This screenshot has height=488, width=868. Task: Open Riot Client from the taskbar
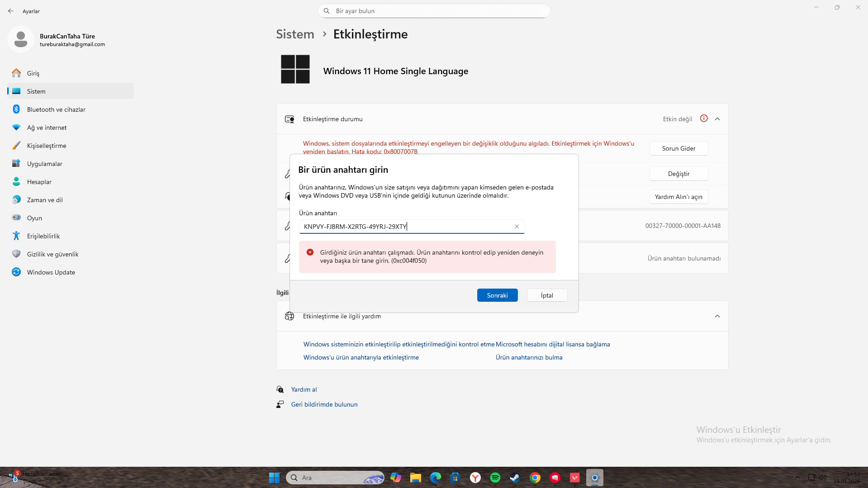pos(555,478)
